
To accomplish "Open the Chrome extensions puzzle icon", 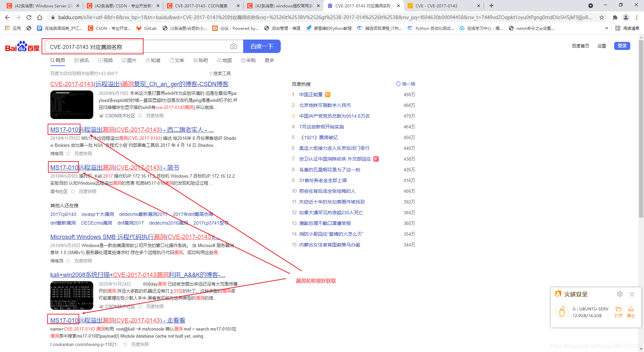I will [615, 17].
